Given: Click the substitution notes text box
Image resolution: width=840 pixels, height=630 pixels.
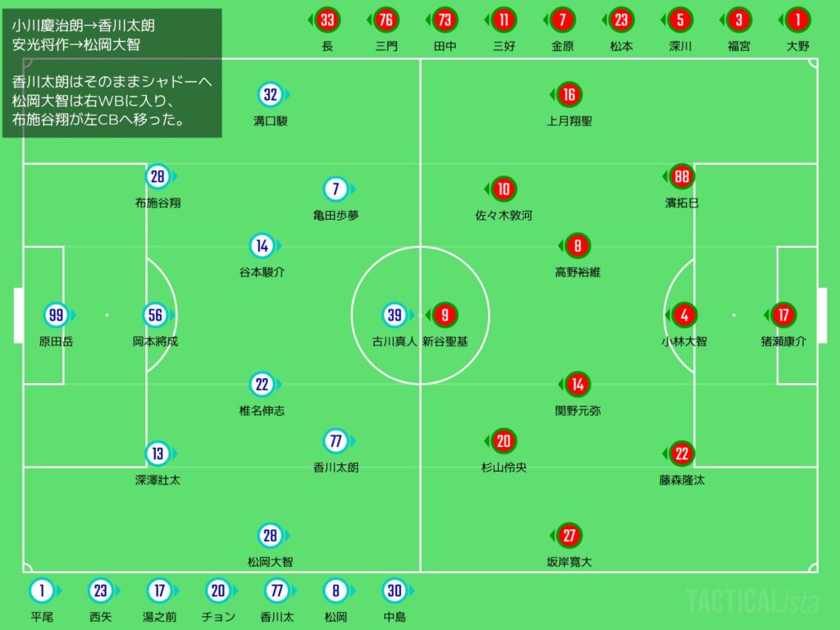Looking at the screenshot, I should tap(112, 72).
